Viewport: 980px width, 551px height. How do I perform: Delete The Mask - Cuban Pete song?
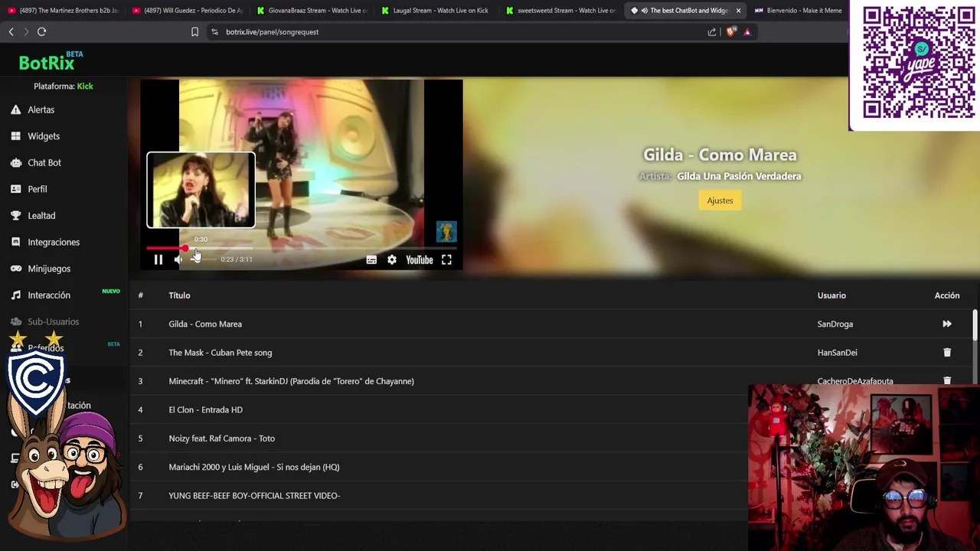click(x=947, y=353)
